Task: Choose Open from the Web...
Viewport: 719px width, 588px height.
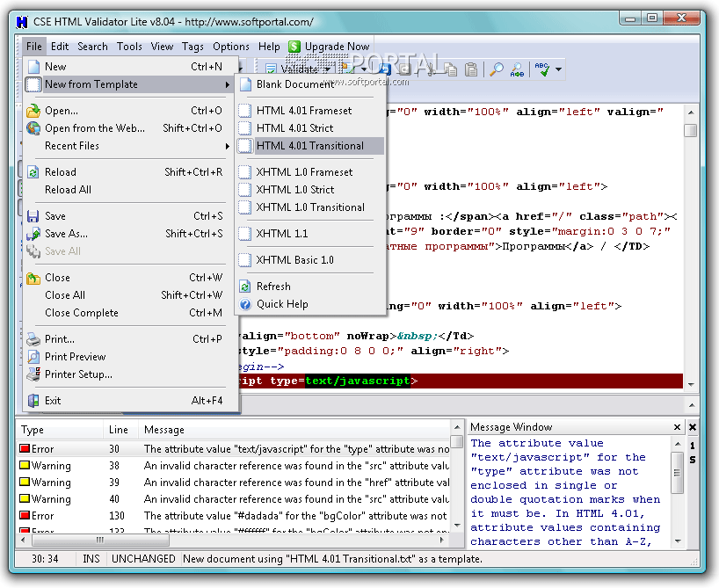Action: [x=131, y=128]
